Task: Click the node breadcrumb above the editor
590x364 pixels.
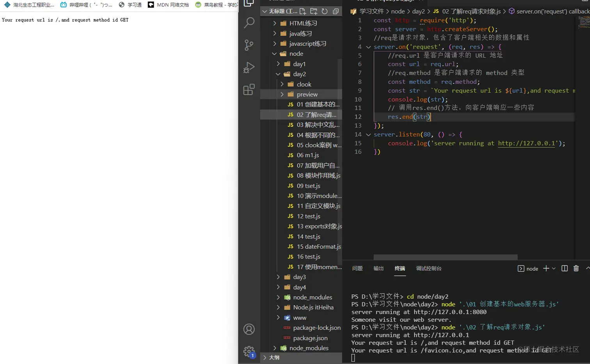Action: pyautogui.click(x=398, y=11)
